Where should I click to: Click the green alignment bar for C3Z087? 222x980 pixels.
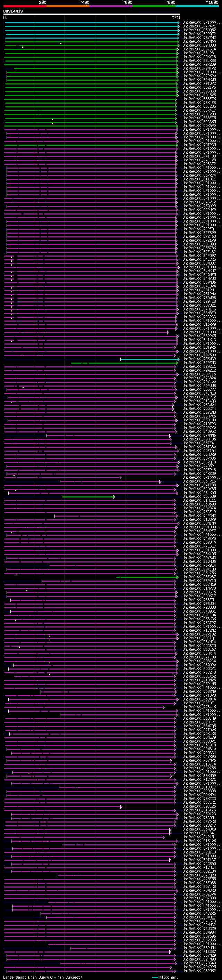(x=147, y=577)
